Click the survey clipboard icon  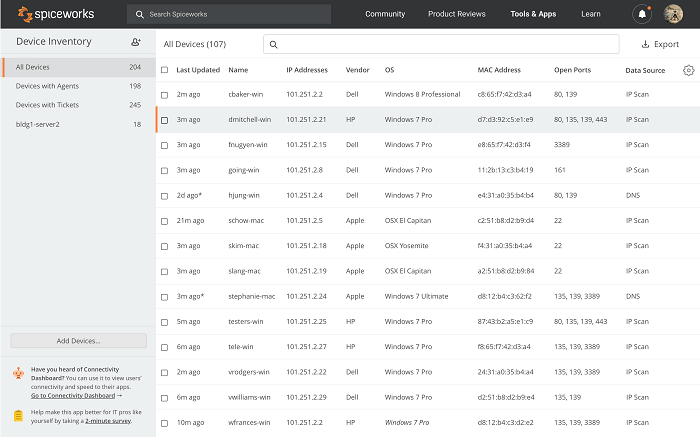click(18, 416)
